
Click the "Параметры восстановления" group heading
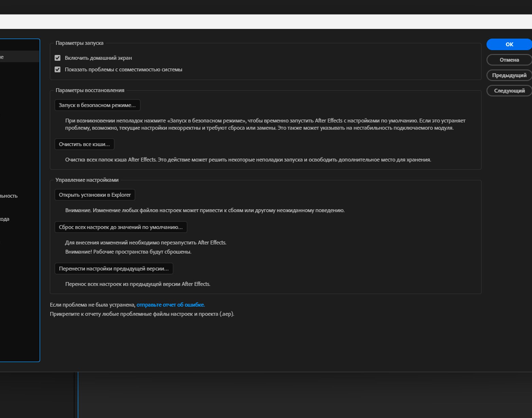click(x=90, y=90)
